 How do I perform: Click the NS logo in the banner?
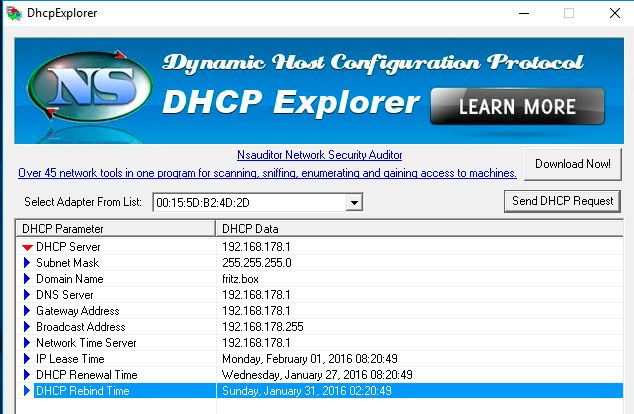click(90, 86)
